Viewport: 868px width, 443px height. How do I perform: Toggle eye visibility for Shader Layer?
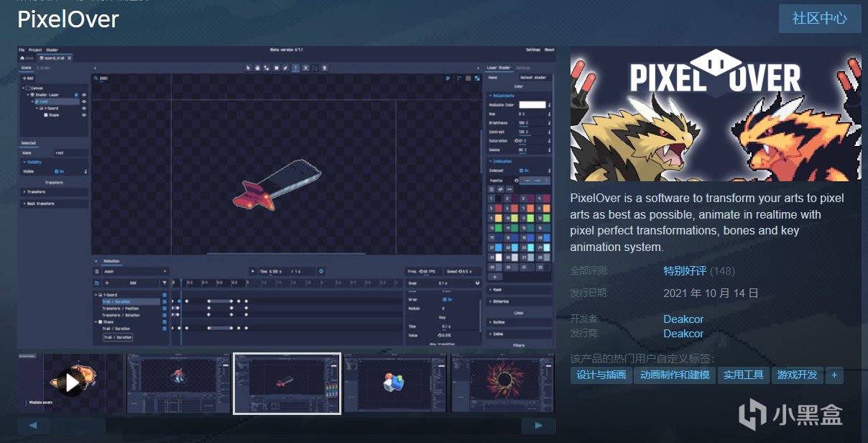click(84, 95)
